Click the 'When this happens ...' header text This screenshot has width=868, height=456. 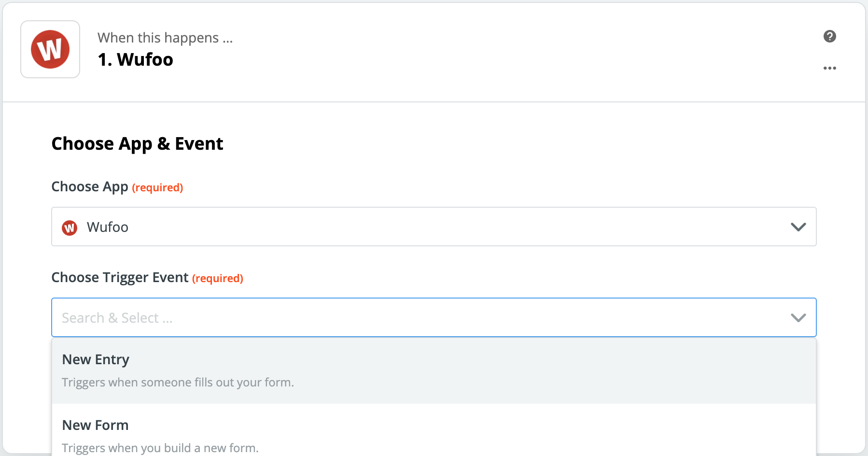coord(165,37)
